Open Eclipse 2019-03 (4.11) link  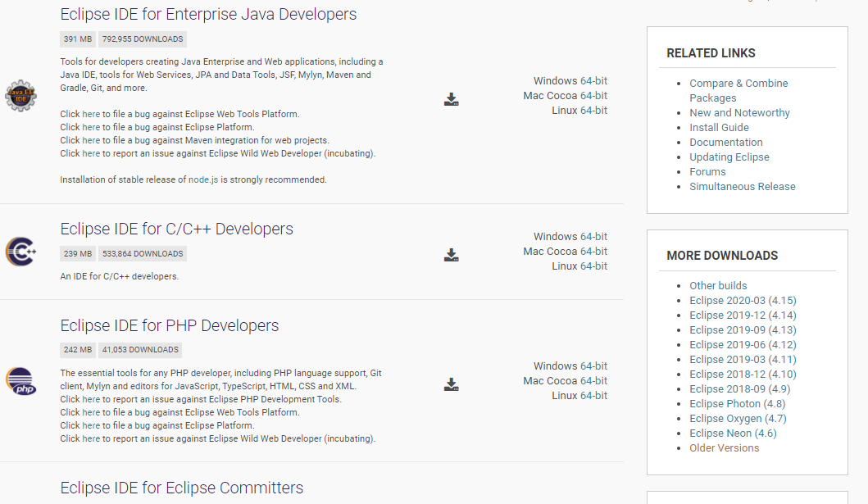(x=743, y=360)
